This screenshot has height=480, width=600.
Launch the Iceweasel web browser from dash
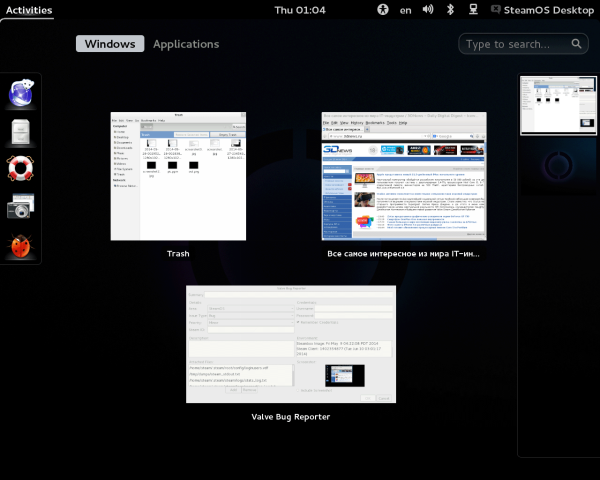coord(21,93)
